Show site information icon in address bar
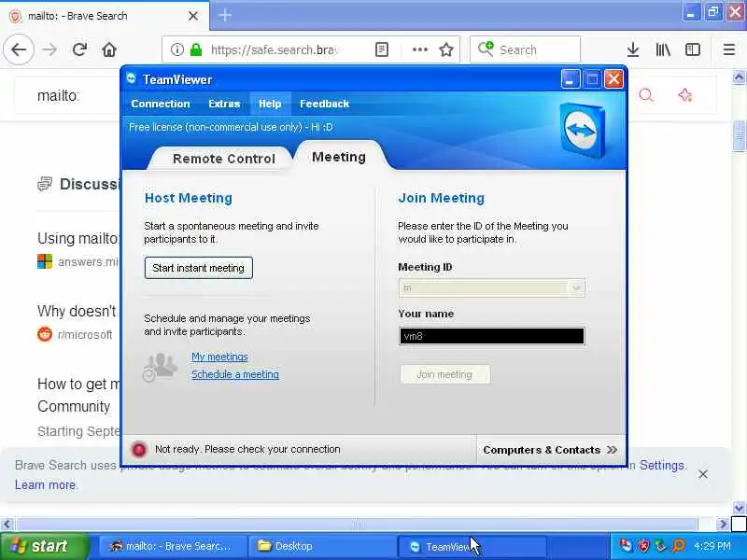 point(176,49)
